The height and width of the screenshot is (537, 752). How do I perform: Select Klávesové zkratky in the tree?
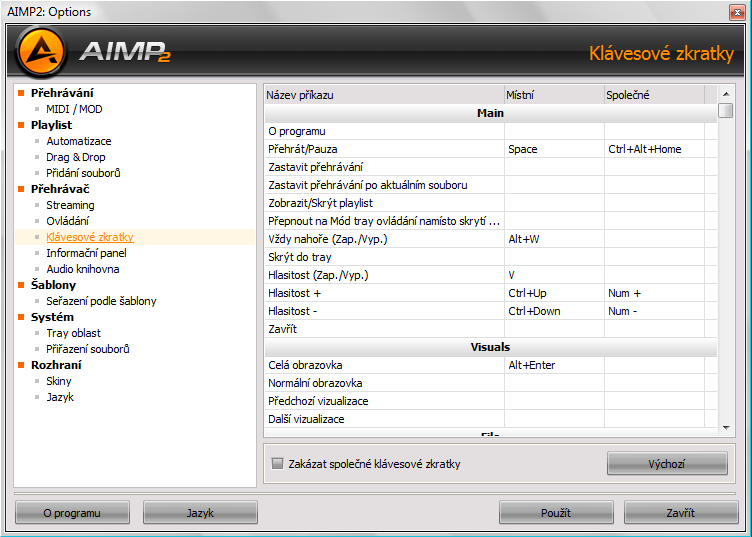[90, 237]
